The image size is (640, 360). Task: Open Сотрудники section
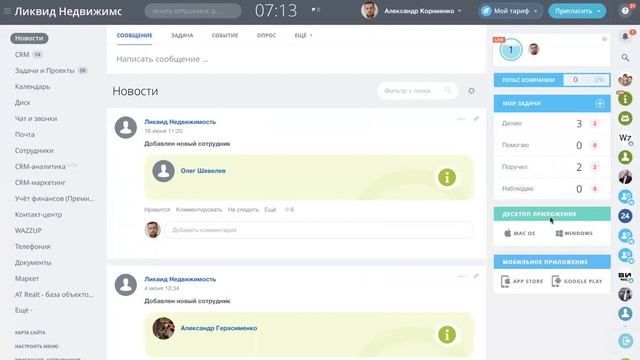pyautogui.click(x=34, y=150)
